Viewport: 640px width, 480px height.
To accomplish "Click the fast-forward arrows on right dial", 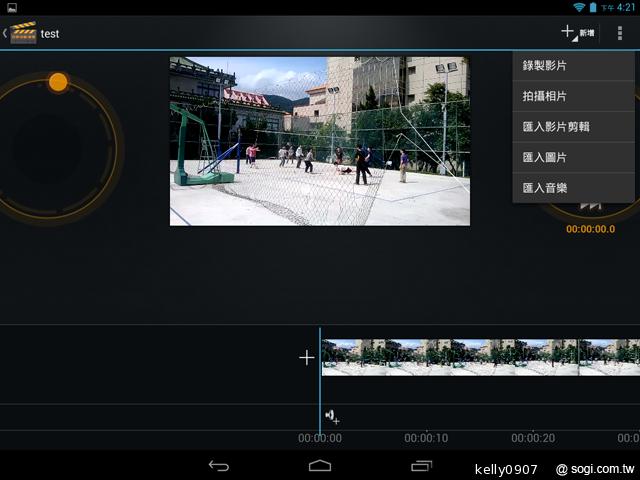I will [591, 206].
